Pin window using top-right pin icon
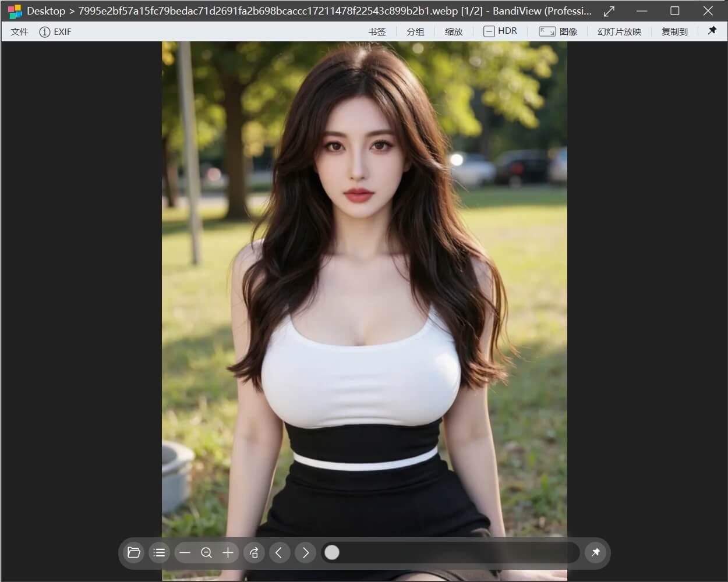The height and width of the screenshot is (582, 728). pos(712,31)
